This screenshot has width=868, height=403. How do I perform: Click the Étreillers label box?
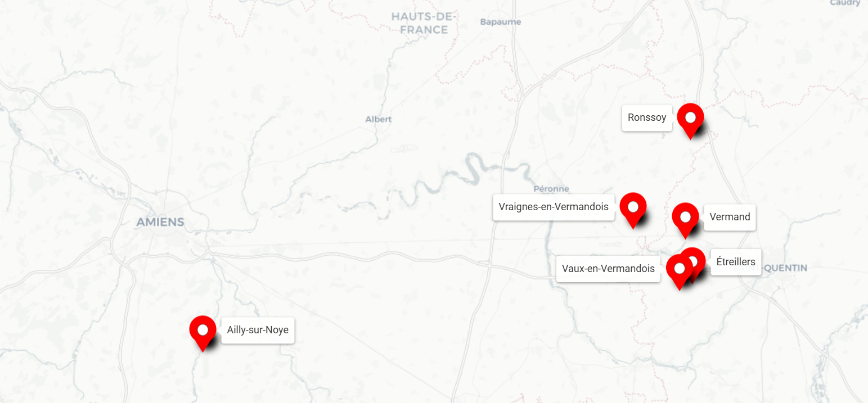click(736, 262)
